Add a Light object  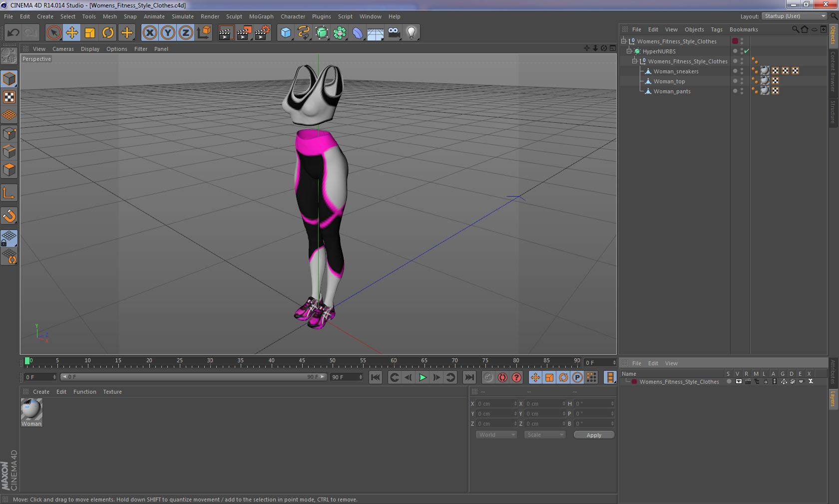point(412,33)
